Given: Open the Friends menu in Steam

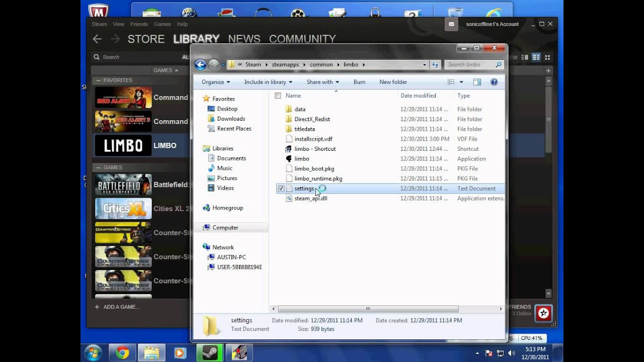Looking at the screenshot, I should tap(139, 24).
